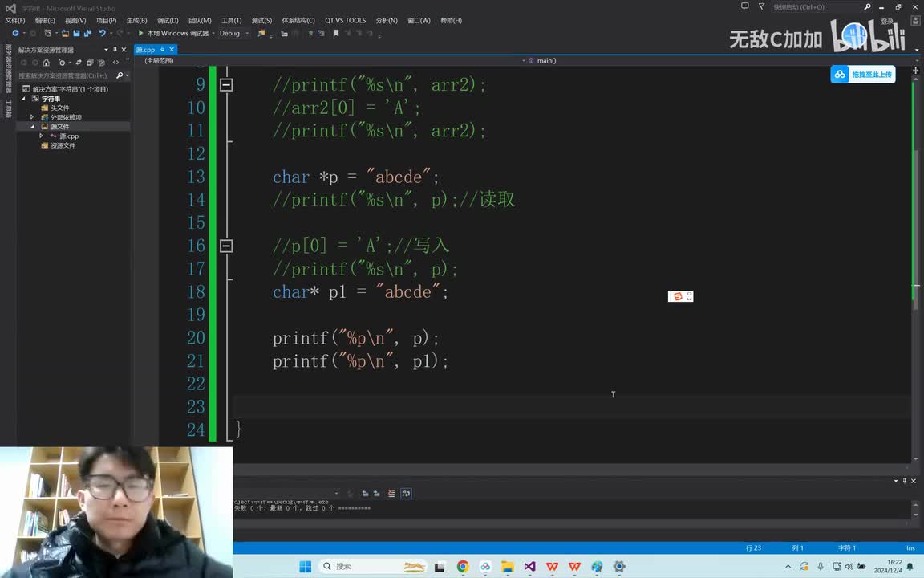924x578 pixels.
Task: Click the Ins status bar indicator
Action: [x=910, y=548]
